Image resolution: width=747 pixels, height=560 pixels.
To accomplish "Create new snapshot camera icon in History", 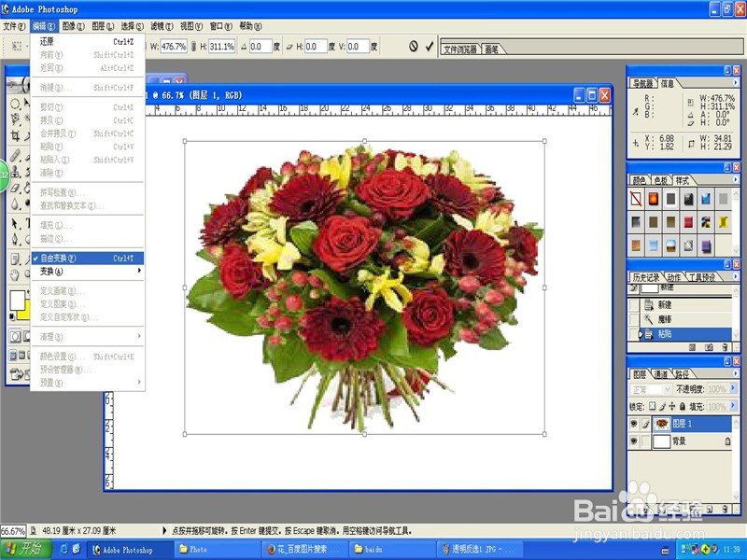I will [709, 347].
